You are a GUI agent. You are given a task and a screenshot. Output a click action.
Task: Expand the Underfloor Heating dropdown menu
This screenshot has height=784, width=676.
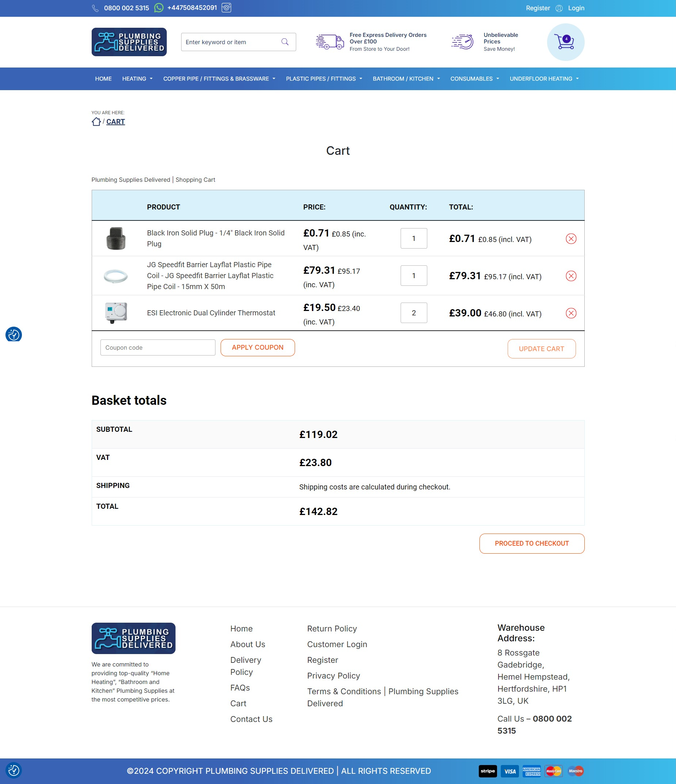(544, 79)
